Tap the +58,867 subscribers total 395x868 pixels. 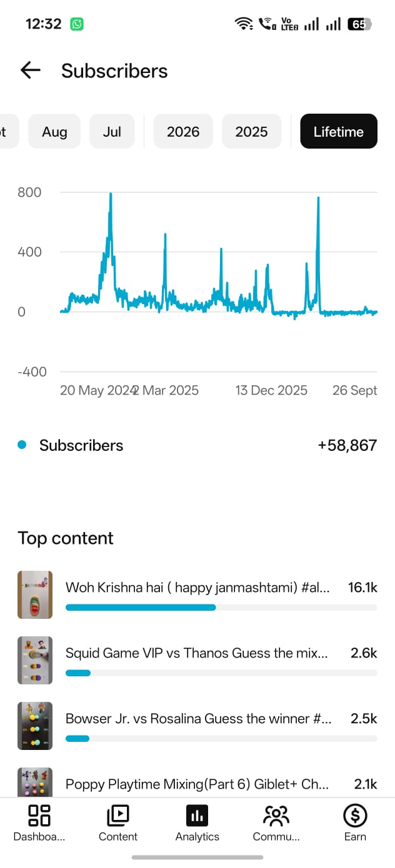tap(347, 445)
